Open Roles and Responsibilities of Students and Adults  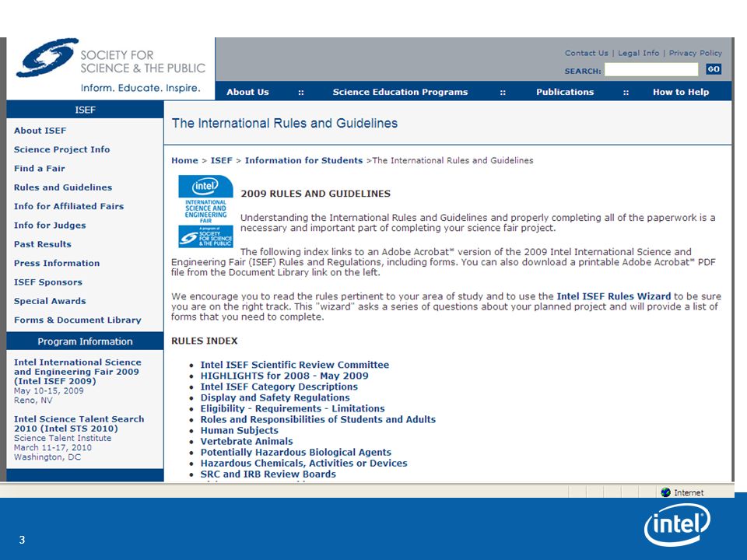(317, 419)
